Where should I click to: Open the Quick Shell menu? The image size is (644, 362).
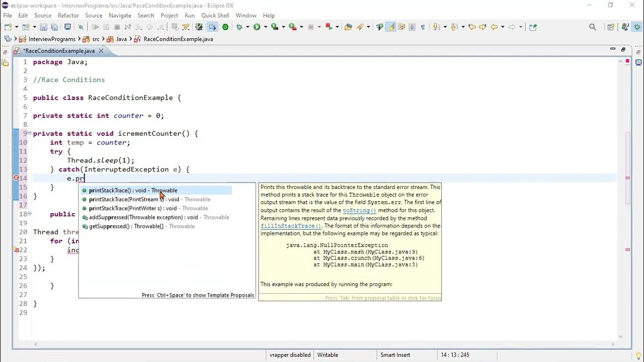[215, 16]
